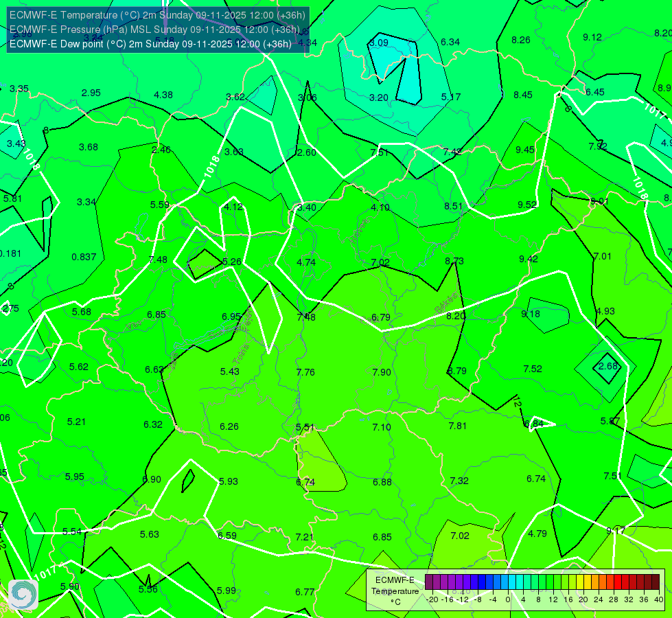
Task: Click the 7.90 temperature value
Action: 382,371
